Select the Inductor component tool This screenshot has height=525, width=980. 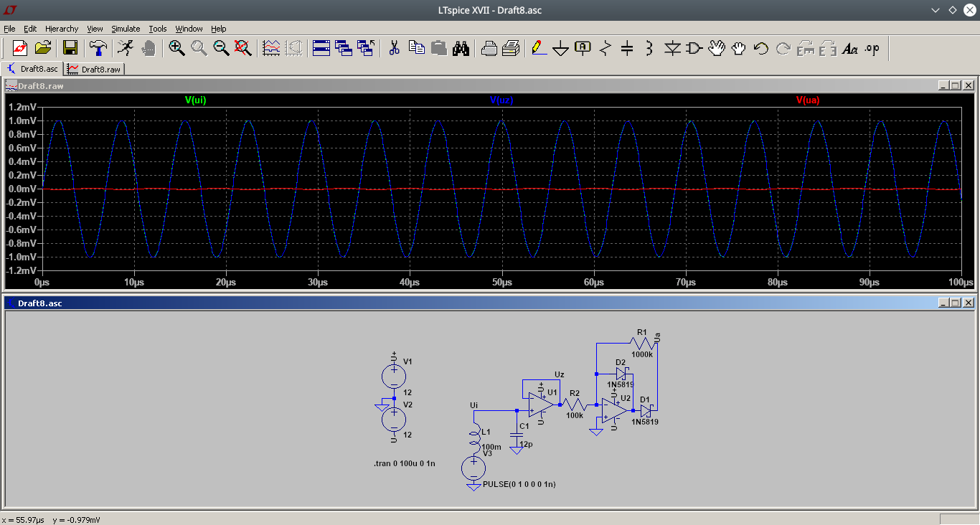point(649,48)
